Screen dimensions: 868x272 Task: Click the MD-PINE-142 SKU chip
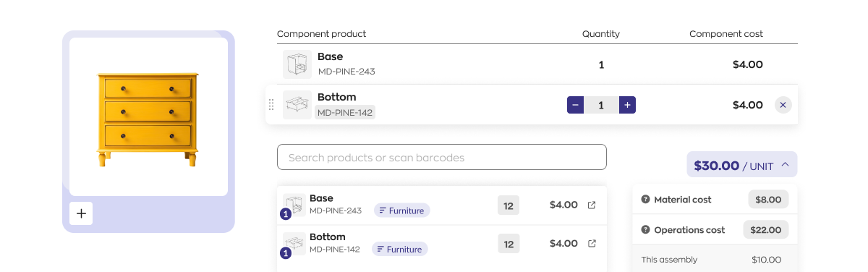click(345, 112)
